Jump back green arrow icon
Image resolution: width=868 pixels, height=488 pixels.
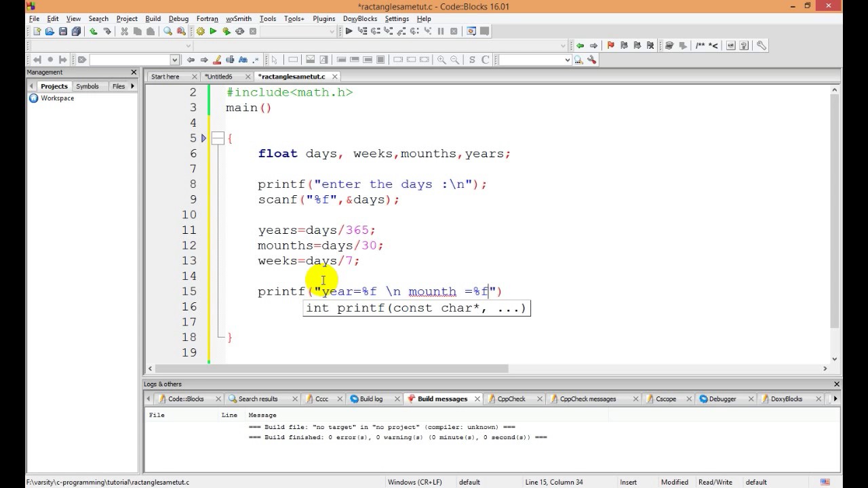coord(580,45)
